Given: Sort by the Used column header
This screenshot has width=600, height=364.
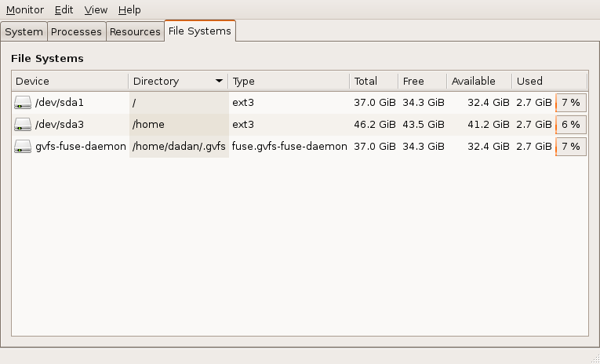Looking at the screenshot, I should (x=549, y=82).
